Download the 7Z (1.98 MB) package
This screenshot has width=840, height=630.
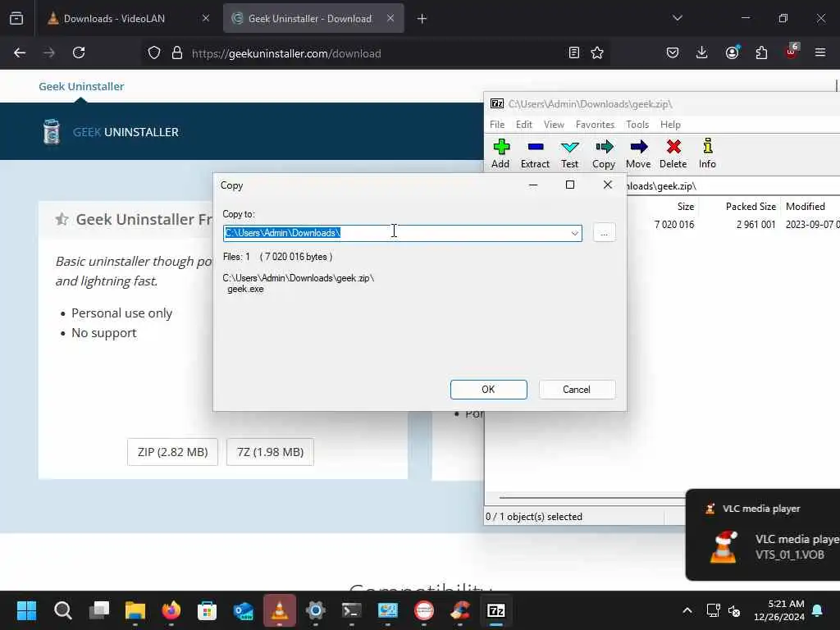[270, 452]
